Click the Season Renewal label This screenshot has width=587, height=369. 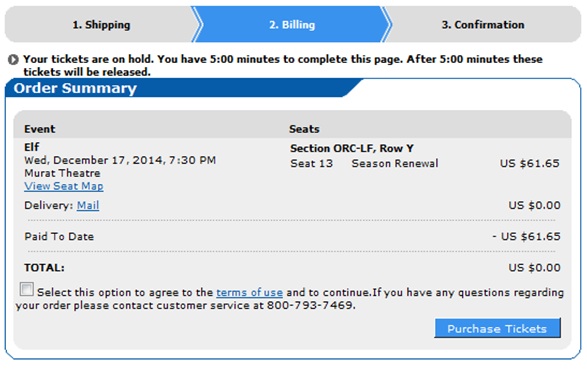tap(395, 164)
